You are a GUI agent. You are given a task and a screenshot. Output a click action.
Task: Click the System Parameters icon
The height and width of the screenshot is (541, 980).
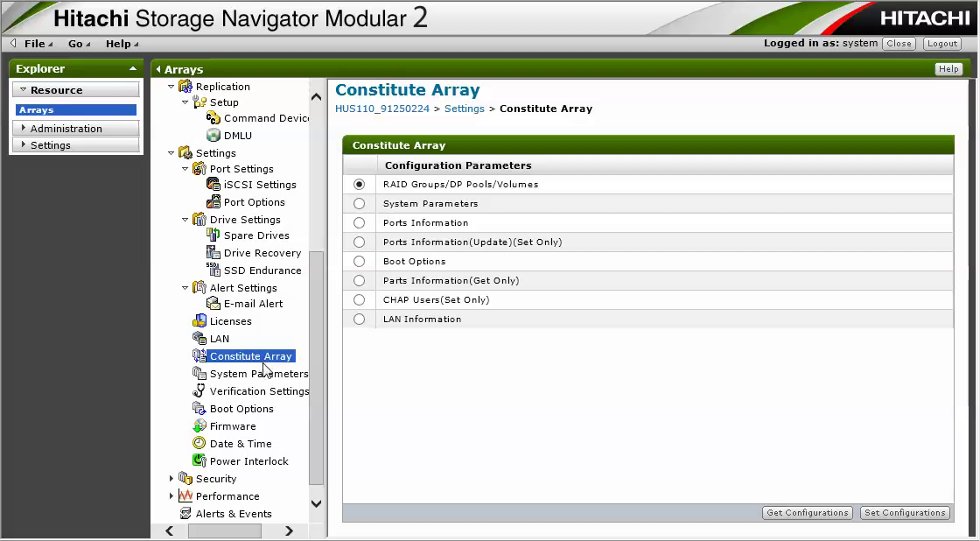coord(199,374)
